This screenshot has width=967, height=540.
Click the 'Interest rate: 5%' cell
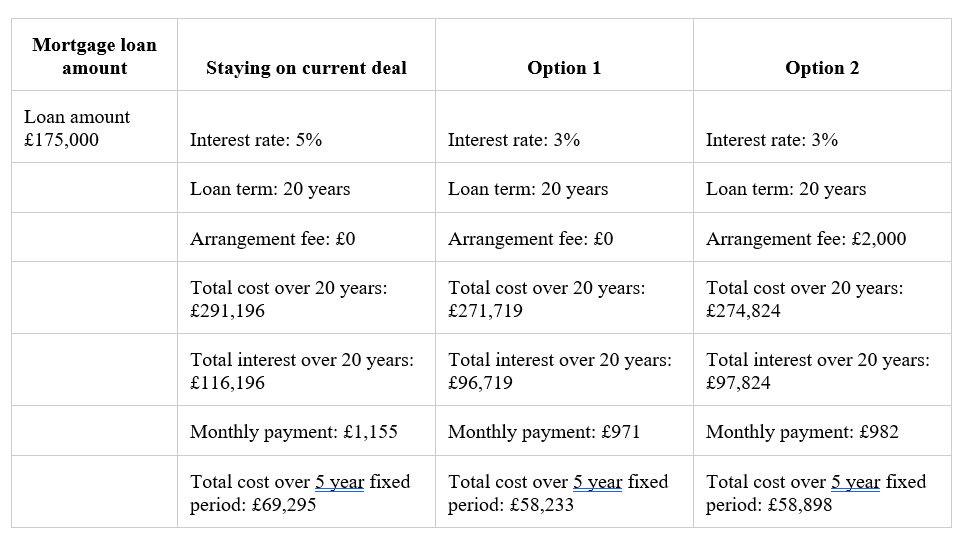(x=307, y=127)
